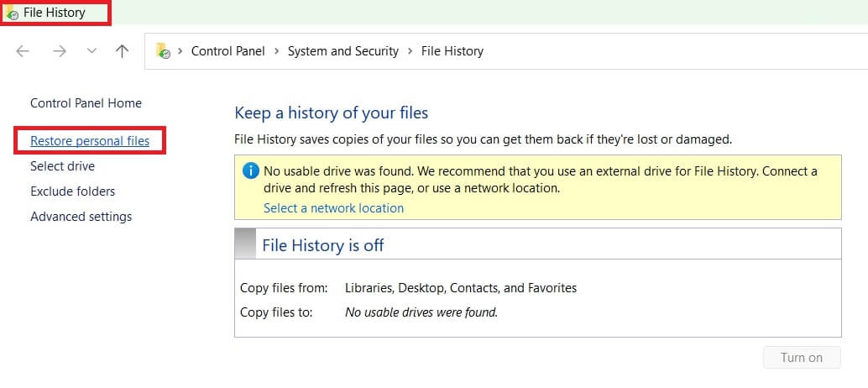Go forward using the right arrow
The height and width of the screenshot is (388, 868).
[59, 51]
